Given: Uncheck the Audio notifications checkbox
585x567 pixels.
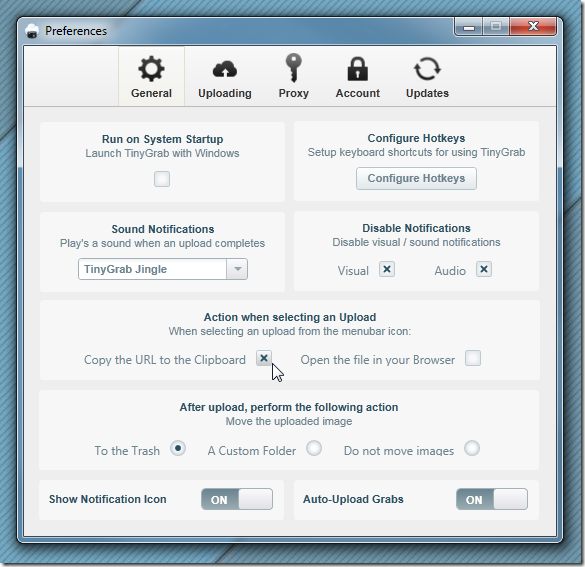Looking at the screenshot, I should pos(484,269).
